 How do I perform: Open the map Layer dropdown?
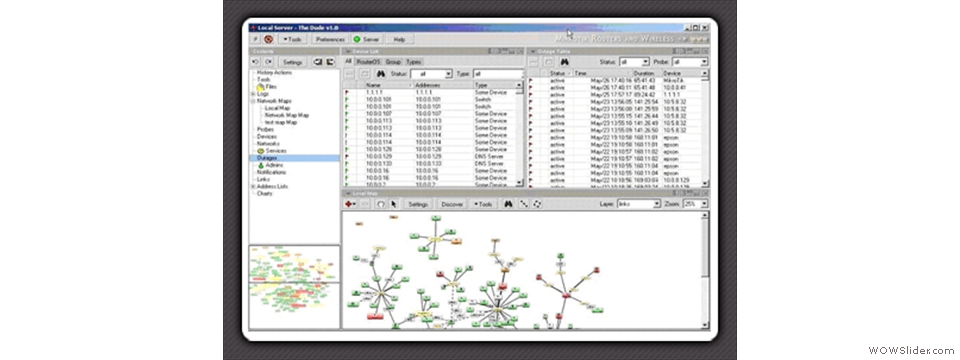(639, 204)
